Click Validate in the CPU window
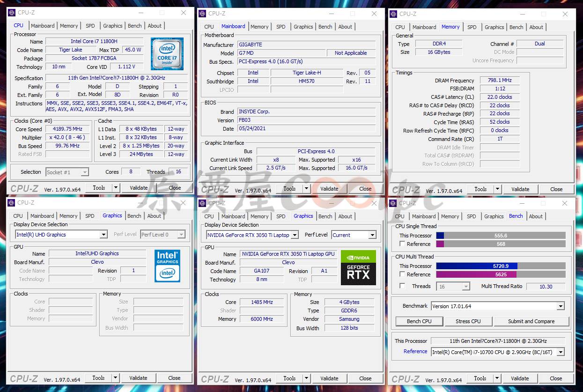Image resolution: width=583 pixels, height=392 pixels. [x=139, y=188]
